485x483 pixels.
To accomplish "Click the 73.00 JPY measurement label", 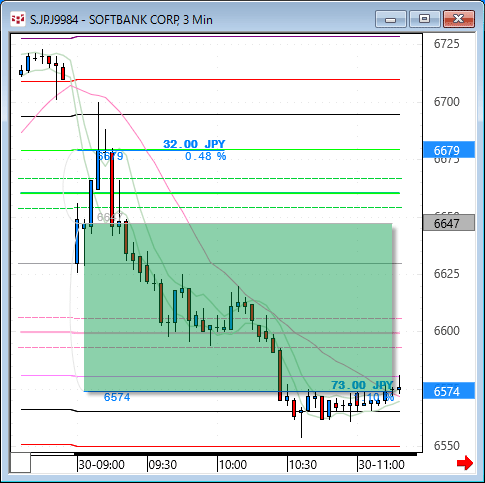I will click(x=362, y=385).
